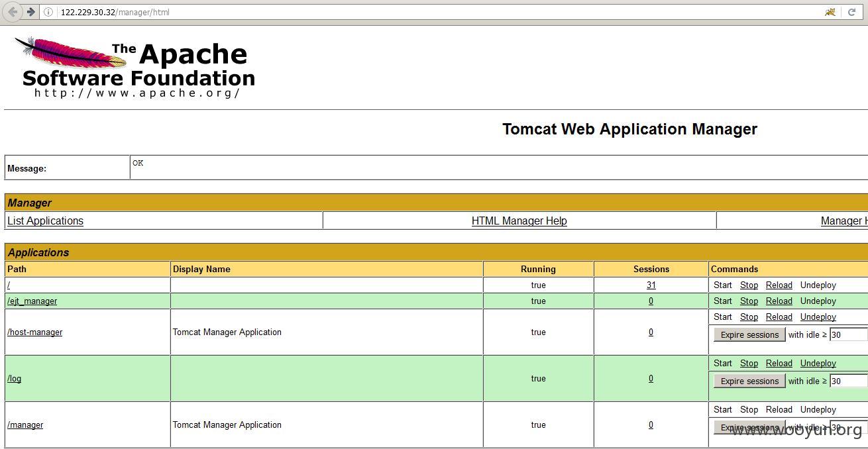Focus the address bar URL 122.229.30.32/manager/html
Screen dimensions: 868x449
115,12
